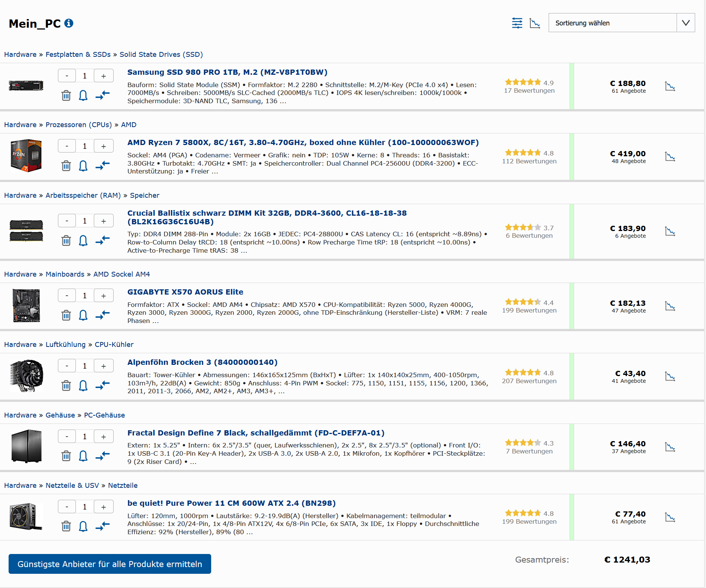Delete Alpenföhn Brocken 3 from list
The height and width of the screenshot is (588, 706).
tap(66, 386)
